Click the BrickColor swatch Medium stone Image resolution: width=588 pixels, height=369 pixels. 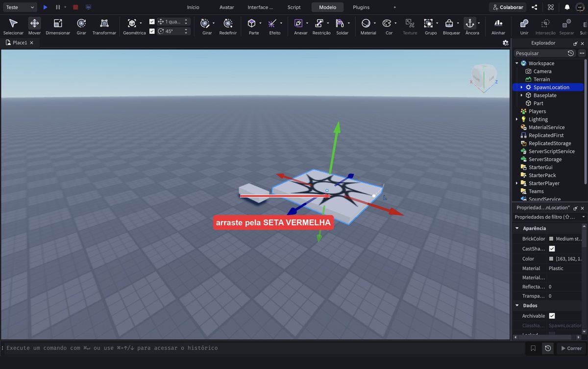[x=551, y=239]
